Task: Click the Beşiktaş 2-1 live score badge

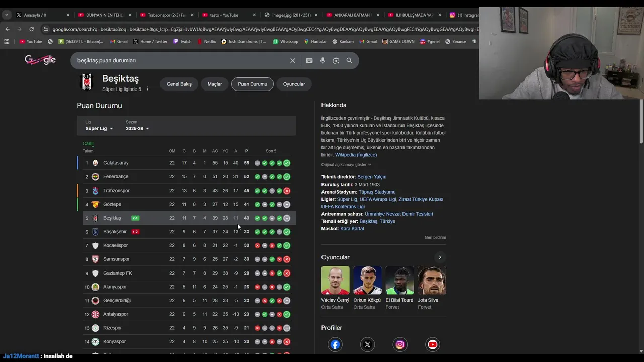Action: (135, 218)
